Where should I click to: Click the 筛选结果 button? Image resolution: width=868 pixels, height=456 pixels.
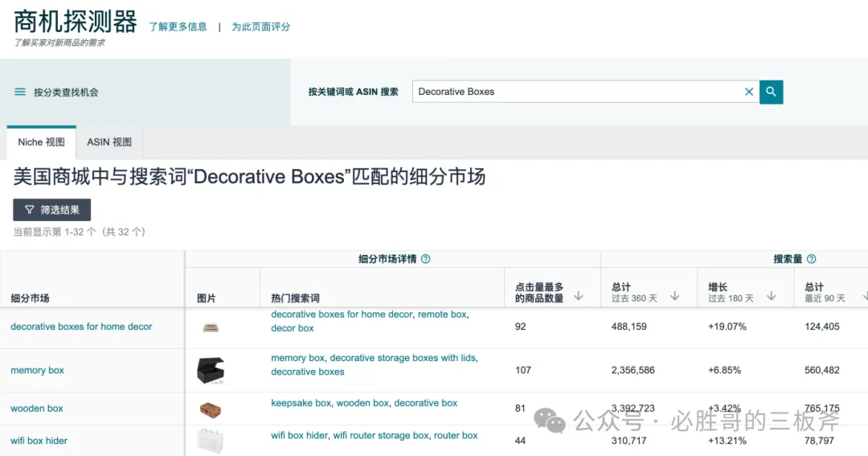[52, 210]
